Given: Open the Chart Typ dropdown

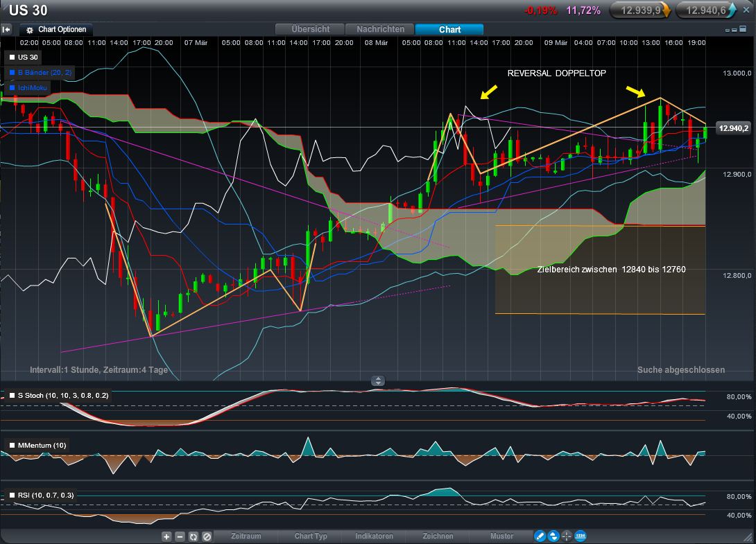Looking at the screenshot, I should tap(310, 536).
